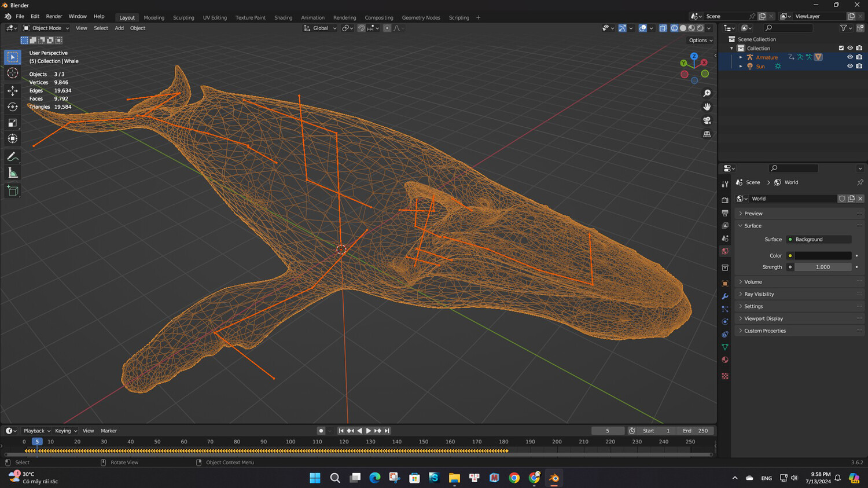
Task: Click the world Color swatch
Action: pyautogui.click(x=822, y=255)
